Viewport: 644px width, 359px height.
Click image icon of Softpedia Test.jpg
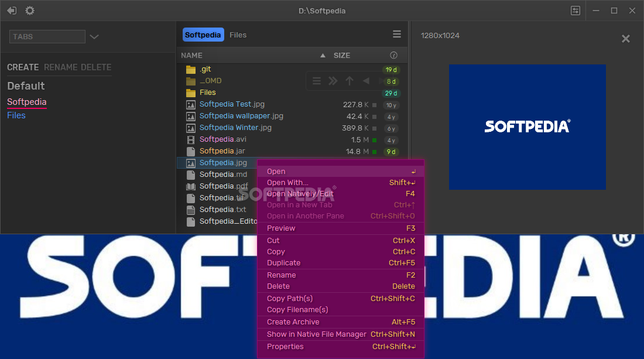191,105
